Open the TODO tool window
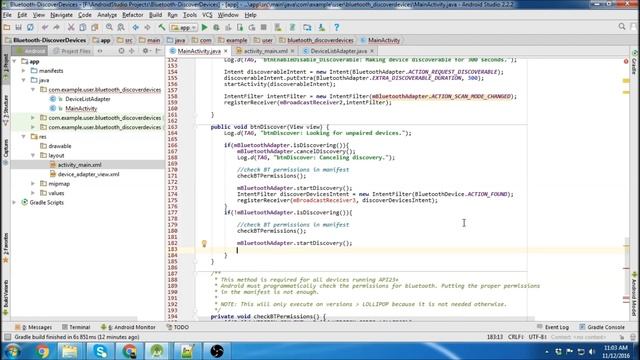This screenshot has height=360, width=640. point(178,327)
